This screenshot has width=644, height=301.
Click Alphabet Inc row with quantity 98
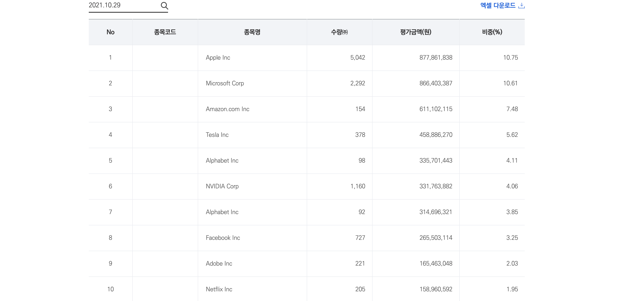tap(222, 161)
